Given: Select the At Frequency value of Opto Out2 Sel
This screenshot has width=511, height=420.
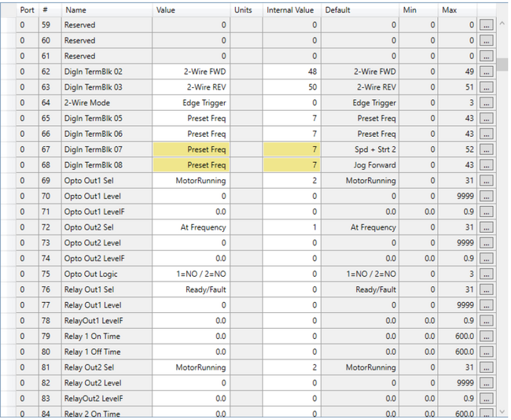Looking at the screenshot, I should tap(191, 227).
